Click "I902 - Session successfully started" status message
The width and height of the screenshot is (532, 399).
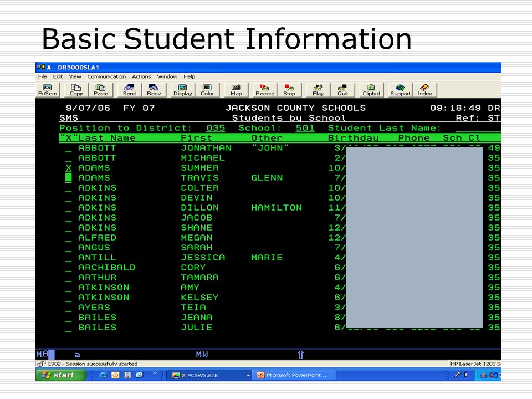pos(93,364)
